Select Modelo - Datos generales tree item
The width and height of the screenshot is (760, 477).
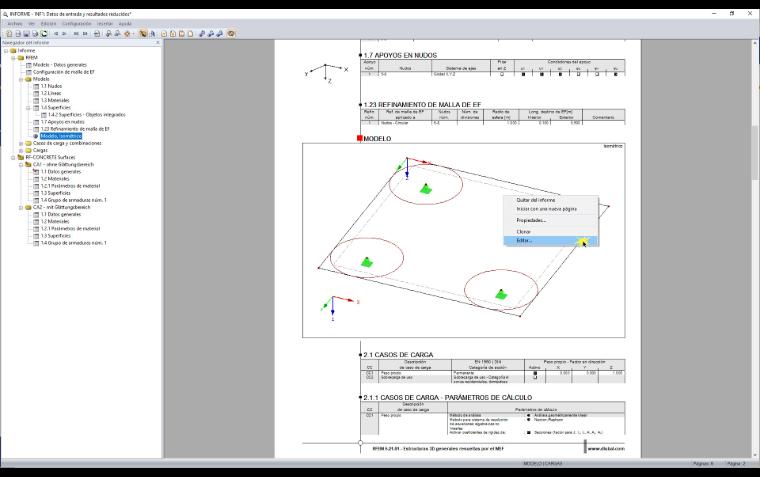[60, 64]
